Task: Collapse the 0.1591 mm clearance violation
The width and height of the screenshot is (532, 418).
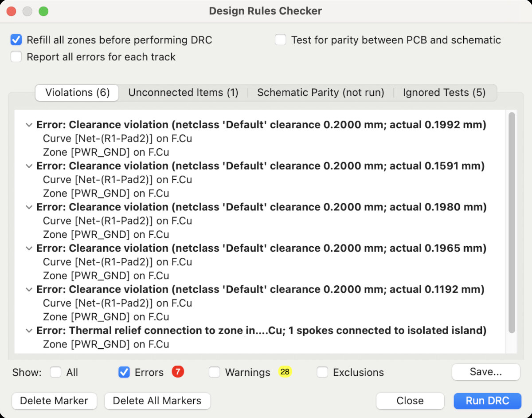Action: click(x=29, y=166)
